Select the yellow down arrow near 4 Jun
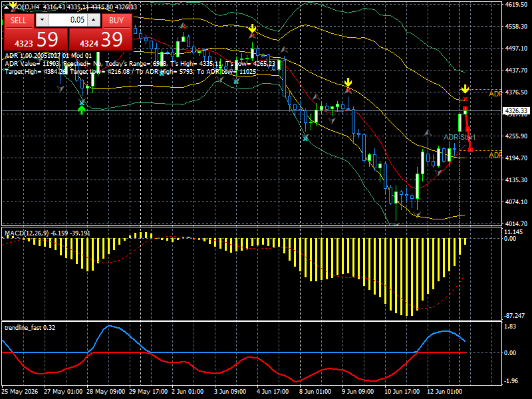The height and width of the screenshot is (399, 532). click(x=252, y=28)
